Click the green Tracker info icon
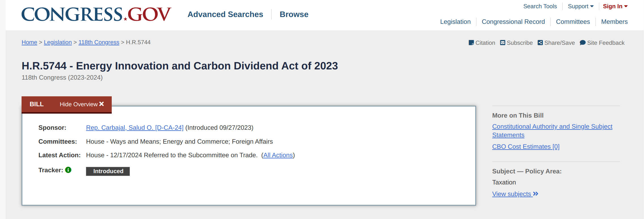The height and width of the screenshot is (219, 644). 68,170
